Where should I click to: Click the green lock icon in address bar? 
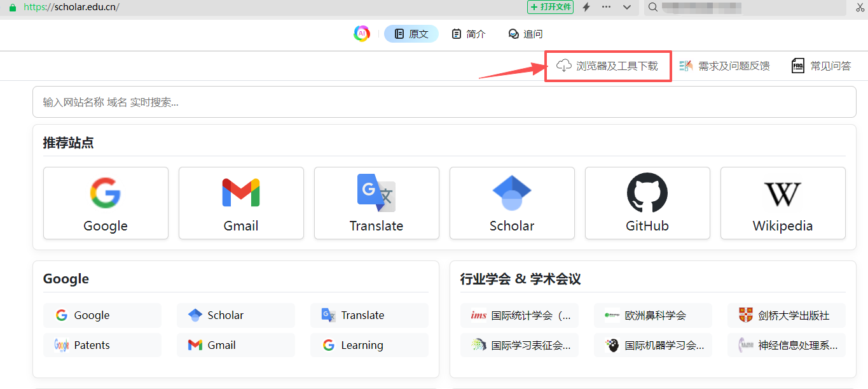coord(13,7)
